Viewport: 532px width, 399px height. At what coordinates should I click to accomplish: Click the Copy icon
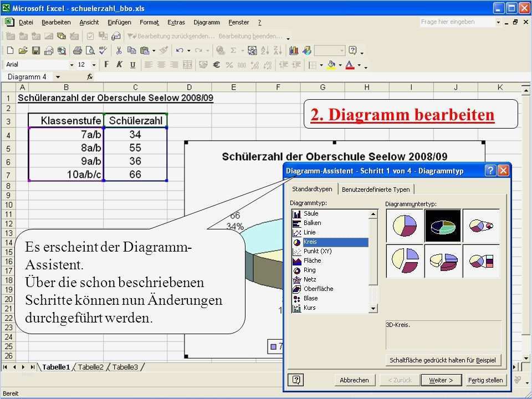(131, 50)
